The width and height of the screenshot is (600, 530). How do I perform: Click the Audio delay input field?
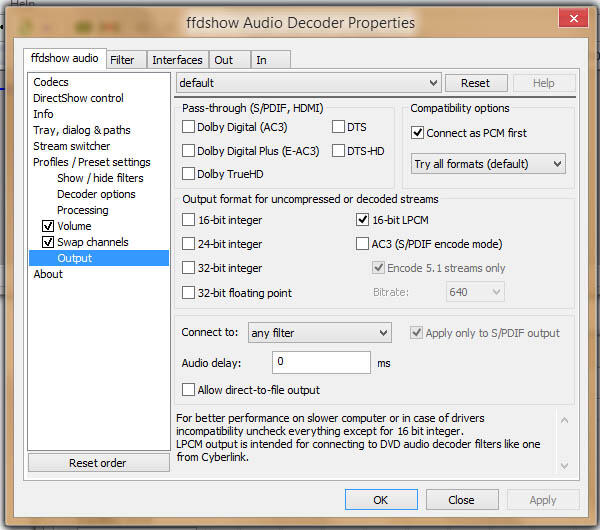click(321, 362)
